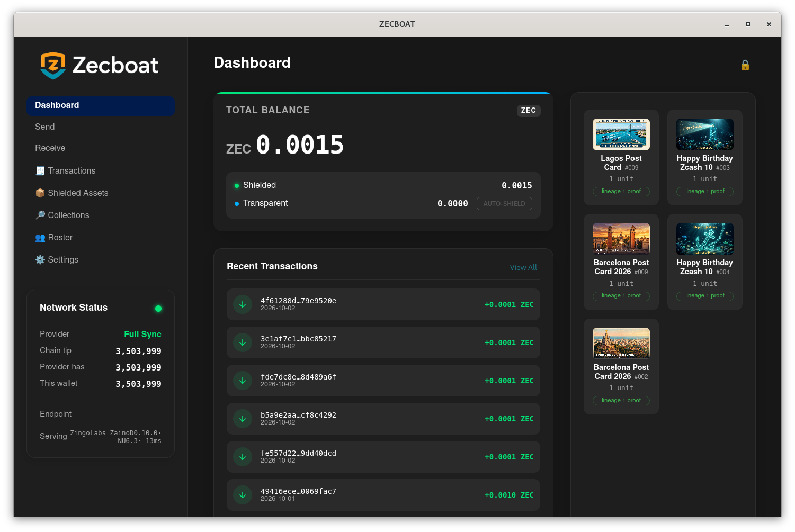Click the +0.0010 ZEC amount
The height and width of the screenshot is (532, 795).
509,495
